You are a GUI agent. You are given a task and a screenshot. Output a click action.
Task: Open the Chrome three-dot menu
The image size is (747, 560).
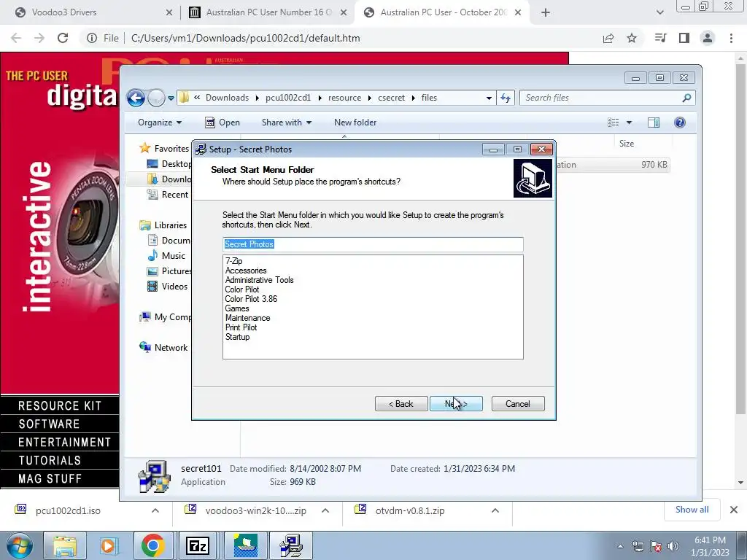731,38
